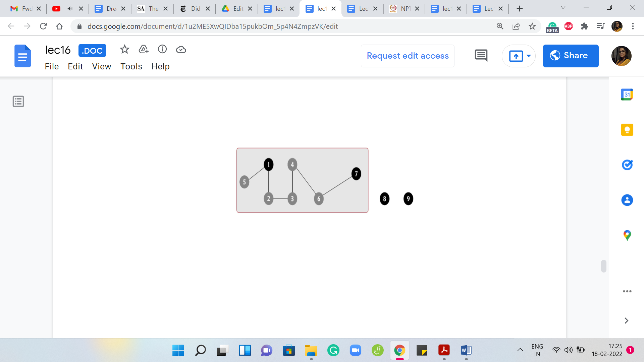Bookmark this page with the star
The image size is (644, 362).
coord(532,26)
